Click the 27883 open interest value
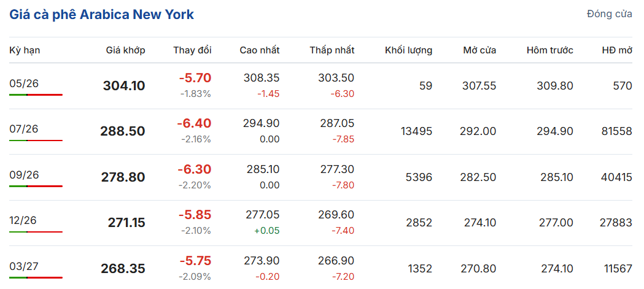 616,223
